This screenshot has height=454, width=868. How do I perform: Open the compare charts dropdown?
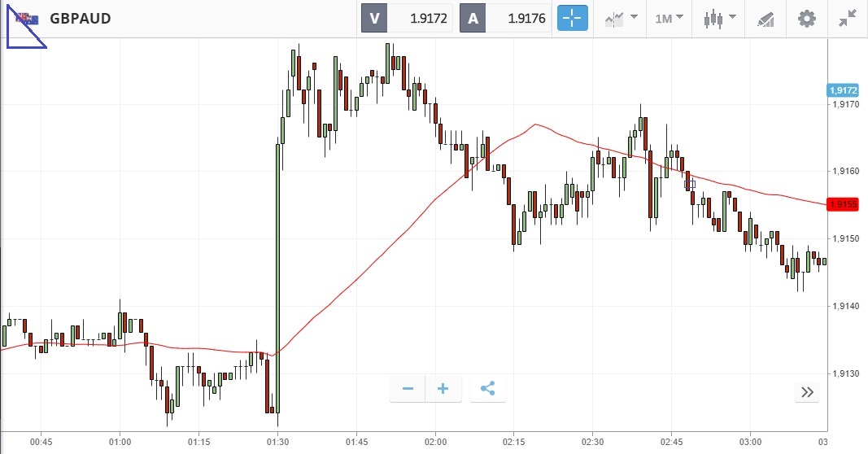coord(620,18)
